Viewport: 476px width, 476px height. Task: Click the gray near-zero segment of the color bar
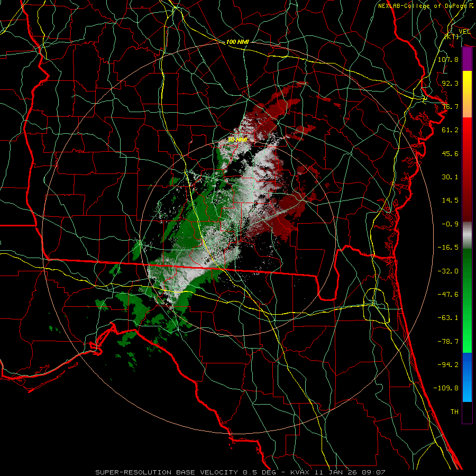coord(467,235)
